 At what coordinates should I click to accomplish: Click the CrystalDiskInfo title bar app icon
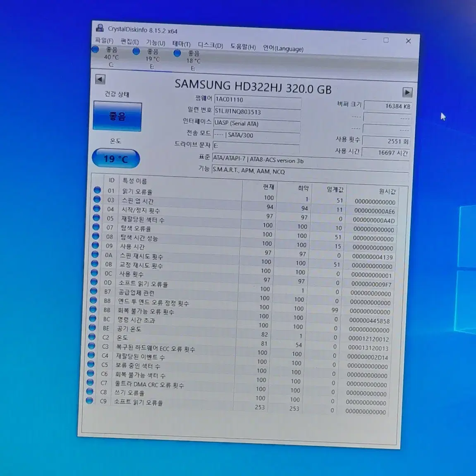(x=100, y=28)
